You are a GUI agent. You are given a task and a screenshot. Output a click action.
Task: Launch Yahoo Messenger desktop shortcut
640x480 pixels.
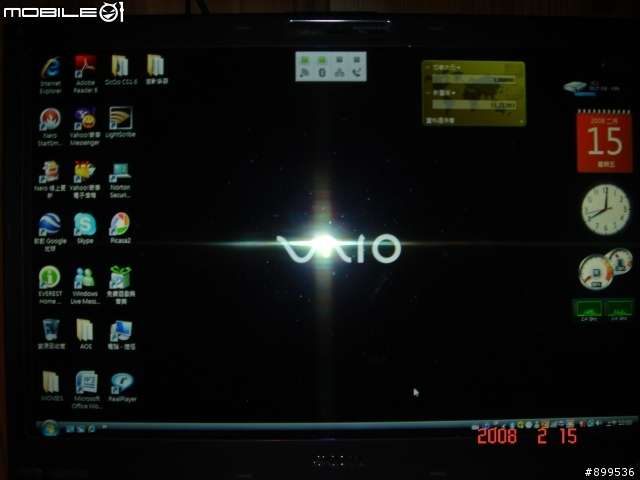85,127
